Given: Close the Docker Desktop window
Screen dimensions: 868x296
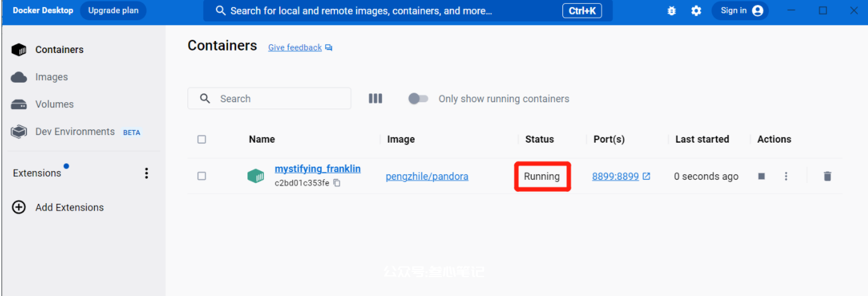Looking at the screenshot, I should pyautogui.click(x=854, y=11).
